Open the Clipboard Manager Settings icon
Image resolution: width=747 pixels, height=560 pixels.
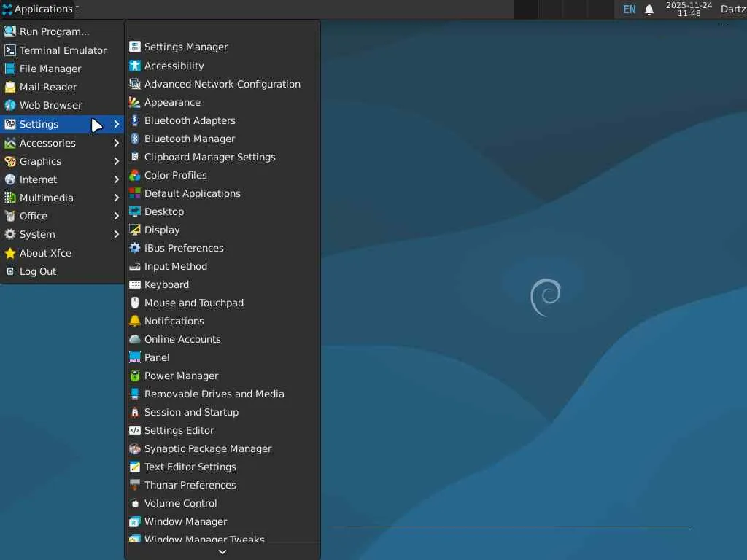(135, 157)
